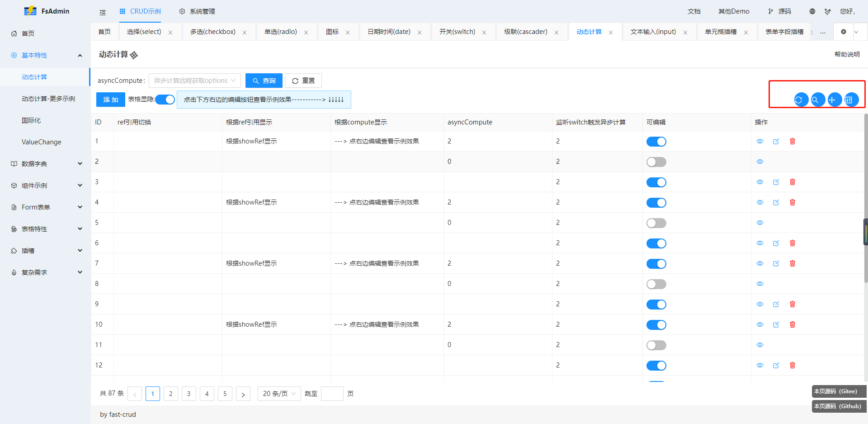Click the icon next to 动态计算 page title
Viewport: 868px width, 424px height.
(x=134, y=55)
